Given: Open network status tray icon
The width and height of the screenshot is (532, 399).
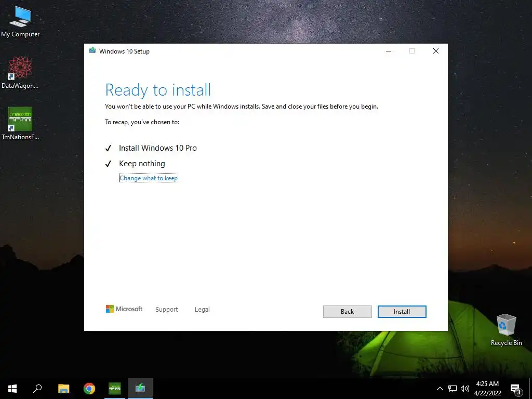Looking at the screenshot, I should (x=453, y=389).
